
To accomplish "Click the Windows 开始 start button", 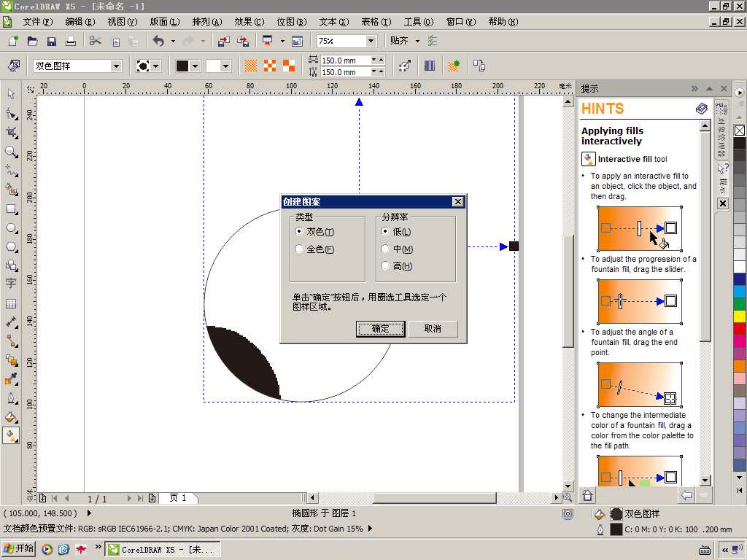I will [x=19, y=549].
